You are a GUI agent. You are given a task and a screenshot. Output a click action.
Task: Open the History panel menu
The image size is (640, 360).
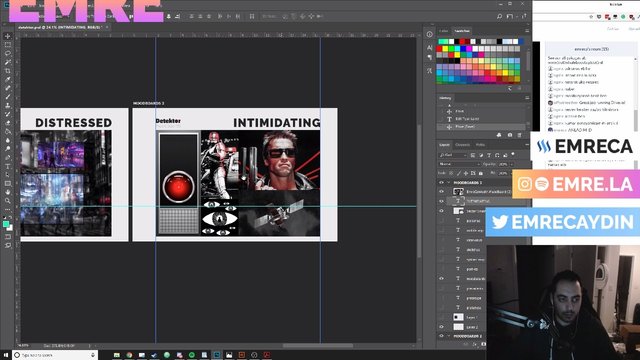[527, 98]
